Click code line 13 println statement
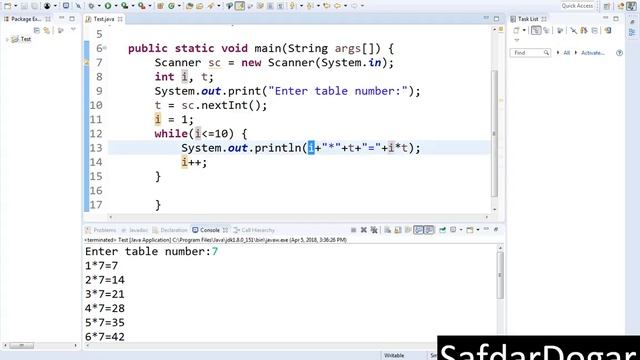Image resolution: width=640 pixels, height=360 pixels. [300, 148]
